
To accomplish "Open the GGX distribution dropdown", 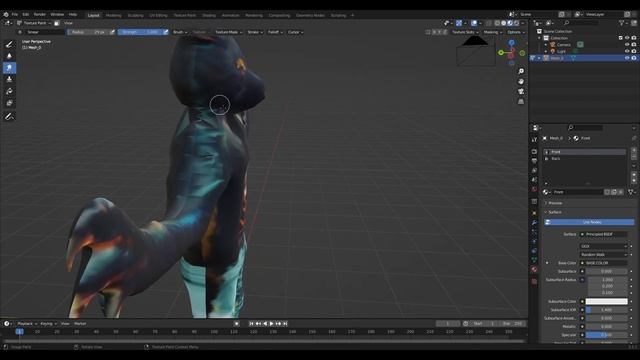I will click(604, 246).
